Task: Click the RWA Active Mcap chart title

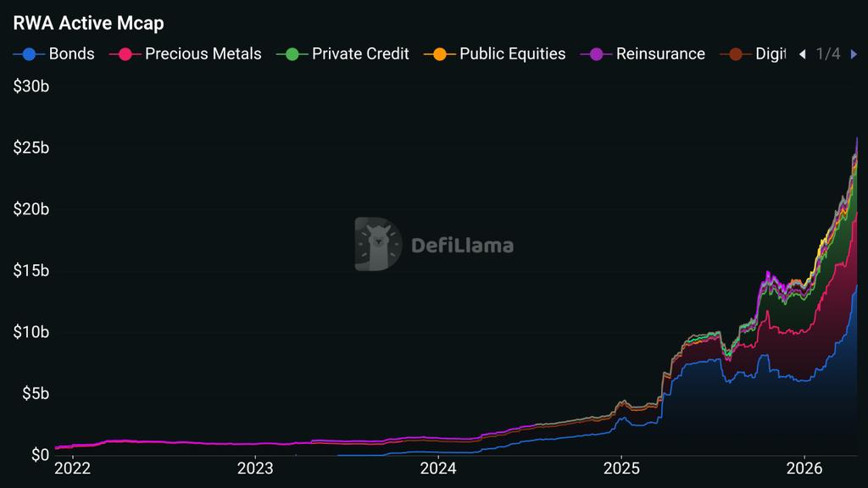Action: 89,23
